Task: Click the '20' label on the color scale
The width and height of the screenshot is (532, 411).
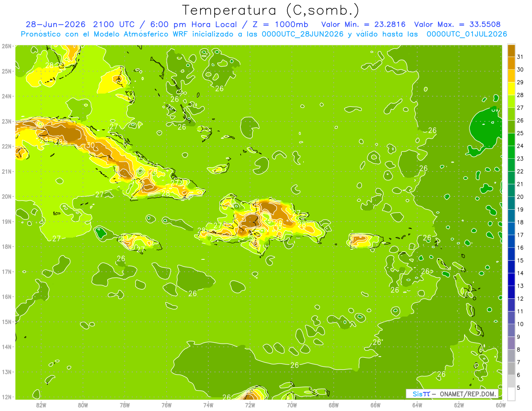Action: coord(520,197)
